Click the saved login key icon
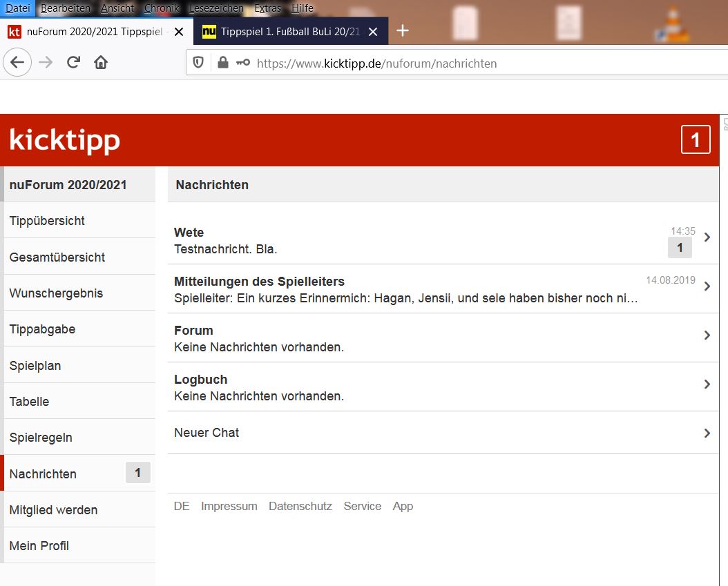The height and width of the screenshot is (586, 728). 242,63
